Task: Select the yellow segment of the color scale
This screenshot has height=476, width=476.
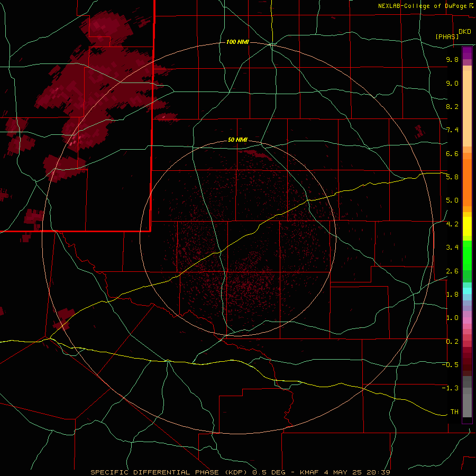Action: (467, 226)
